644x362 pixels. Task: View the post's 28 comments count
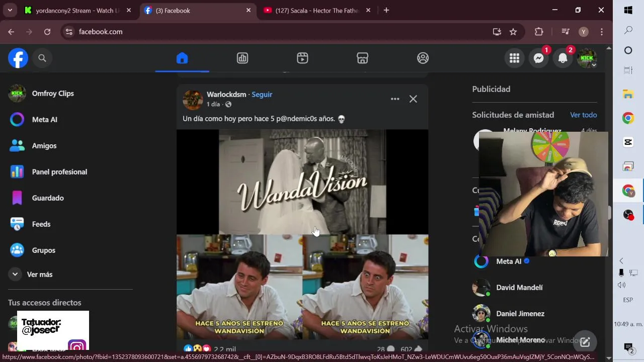(x=385, y=349)
